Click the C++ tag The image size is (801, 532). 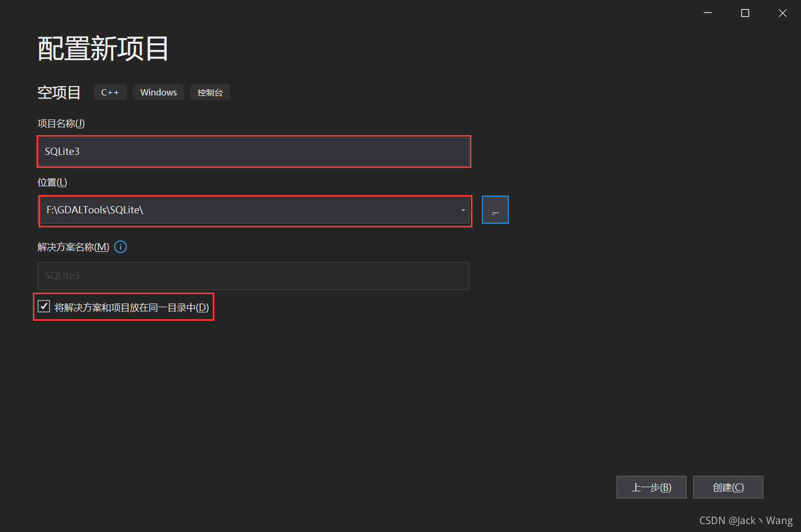(x=110, y=92)
